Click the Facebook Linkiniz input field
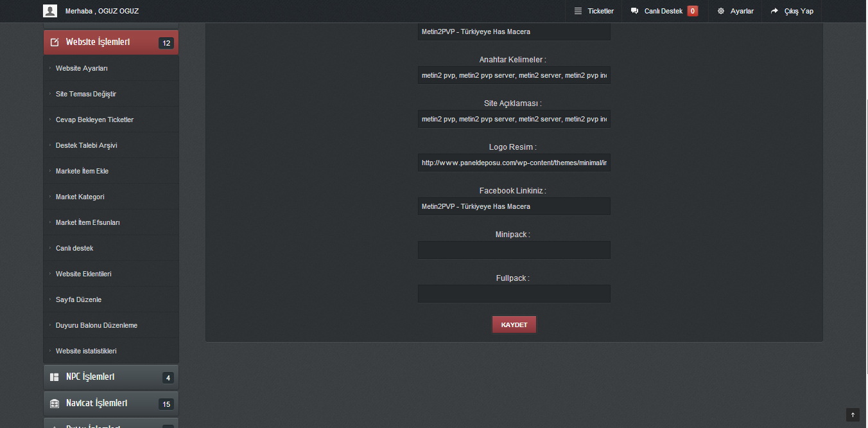The height and width of the screenshot is (428, 868). tap(514, 206)
